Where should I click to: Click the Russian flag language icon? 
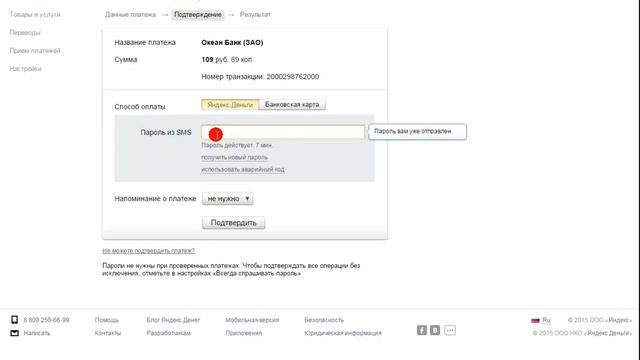click(x=535, y=320)
